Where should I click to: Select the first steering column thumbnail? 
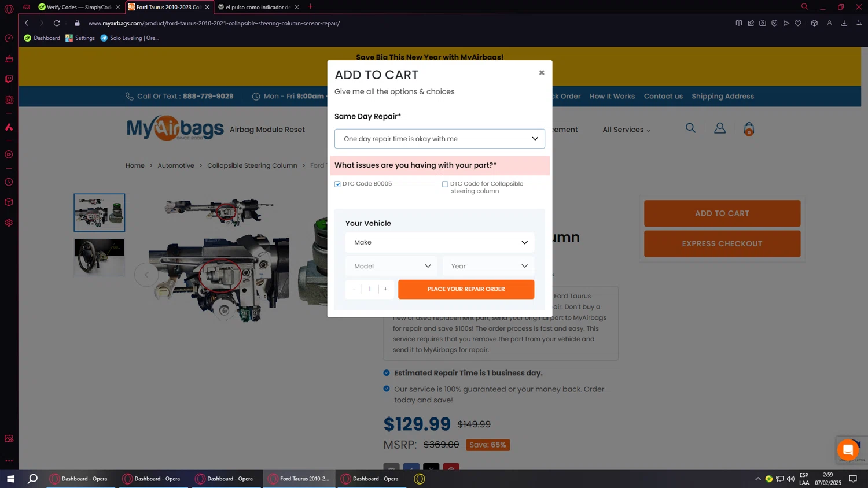[100, 212]
